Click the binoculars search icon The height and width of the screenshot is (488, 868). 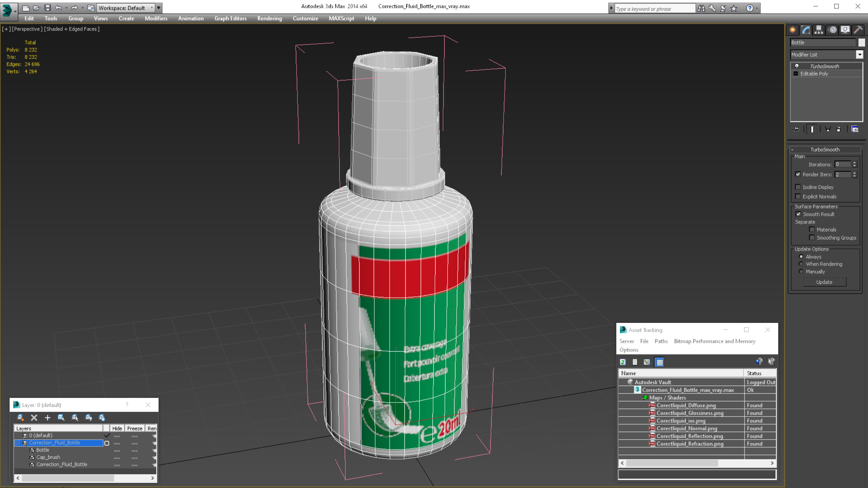702,8
